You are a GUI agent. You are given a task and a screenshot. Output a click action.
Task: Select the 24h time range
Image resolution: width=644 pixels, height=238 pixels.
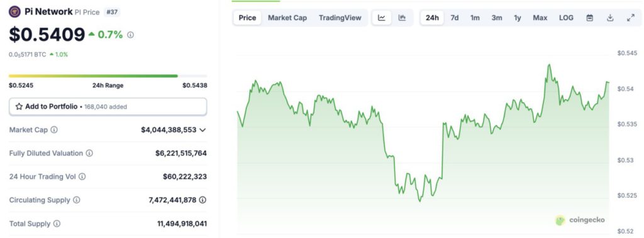tap(432, 18)
